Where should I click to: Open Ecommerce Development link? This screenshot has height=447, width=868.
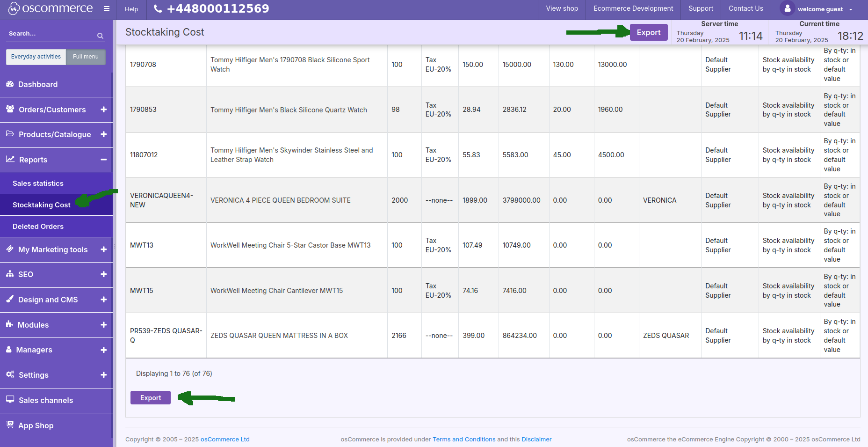point(633,8)
